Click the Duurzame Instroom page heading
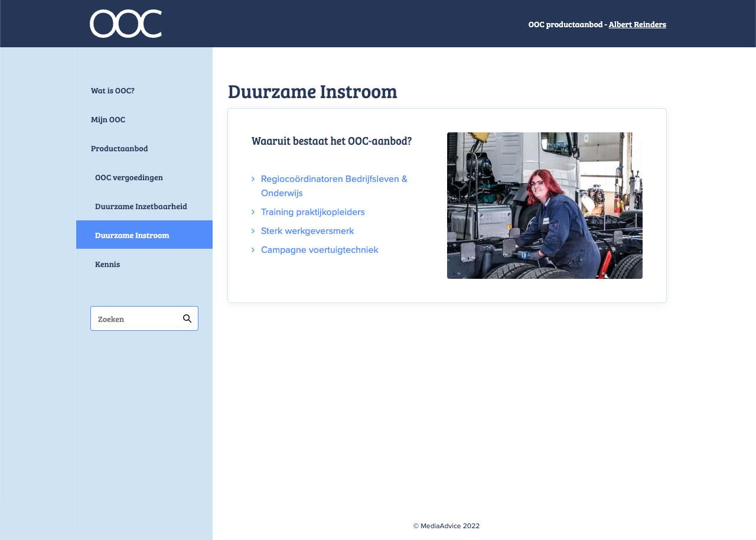The height and width of the screenshot is (540, 756). 312,92
